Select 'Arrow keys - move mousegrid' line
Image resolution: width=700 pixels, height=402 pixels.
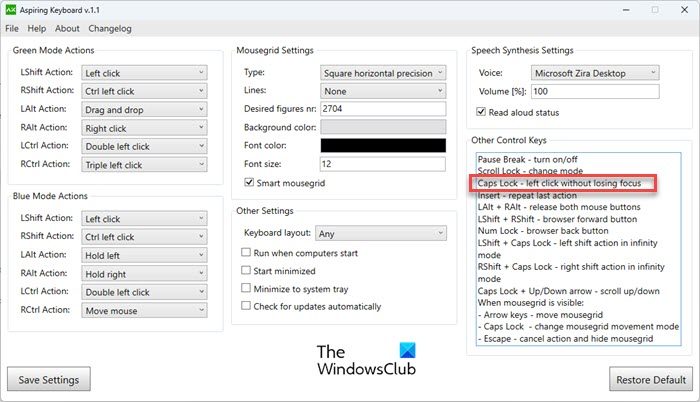(540, 315)
